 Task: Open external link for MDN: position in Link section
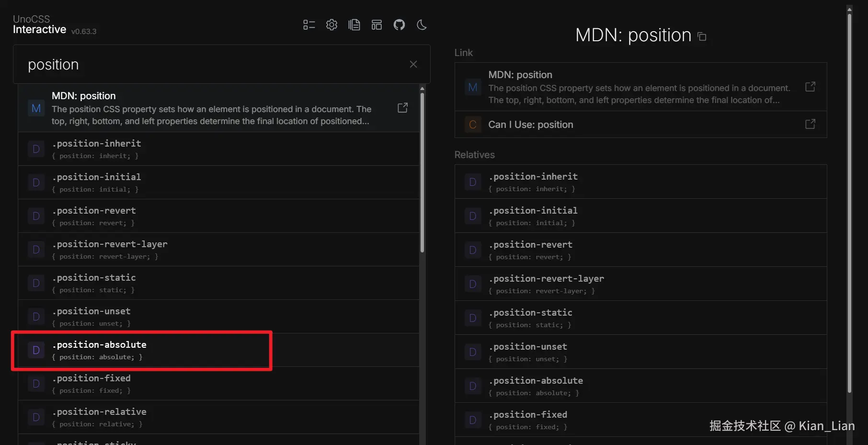(810, 87)
